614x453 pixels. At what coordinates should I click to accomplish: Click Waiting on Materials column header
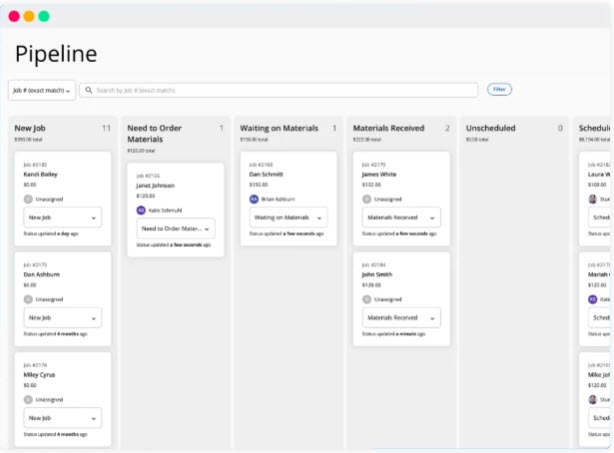tap(279, 128)
